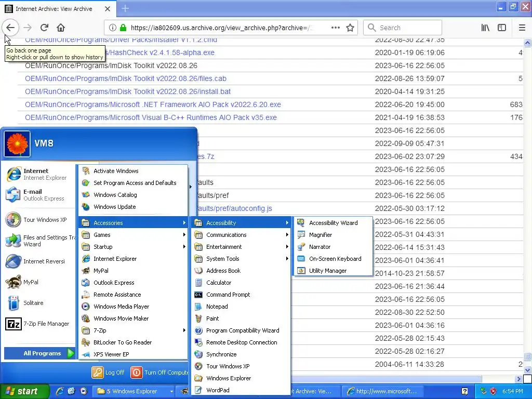Show site information icon in address bar
This screenshot has height=399, width=532.
pos(113,28)
